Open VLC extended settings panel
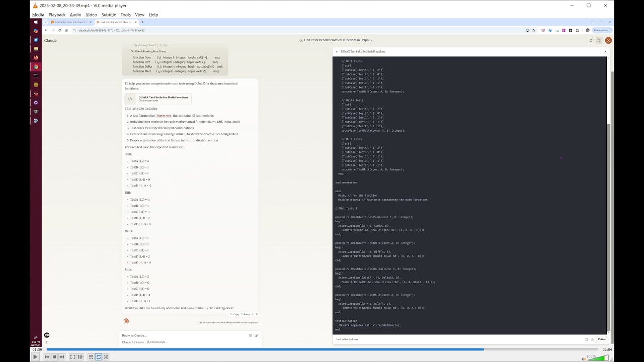The width and height of the screenshot is (644, 362). point(80,357)
